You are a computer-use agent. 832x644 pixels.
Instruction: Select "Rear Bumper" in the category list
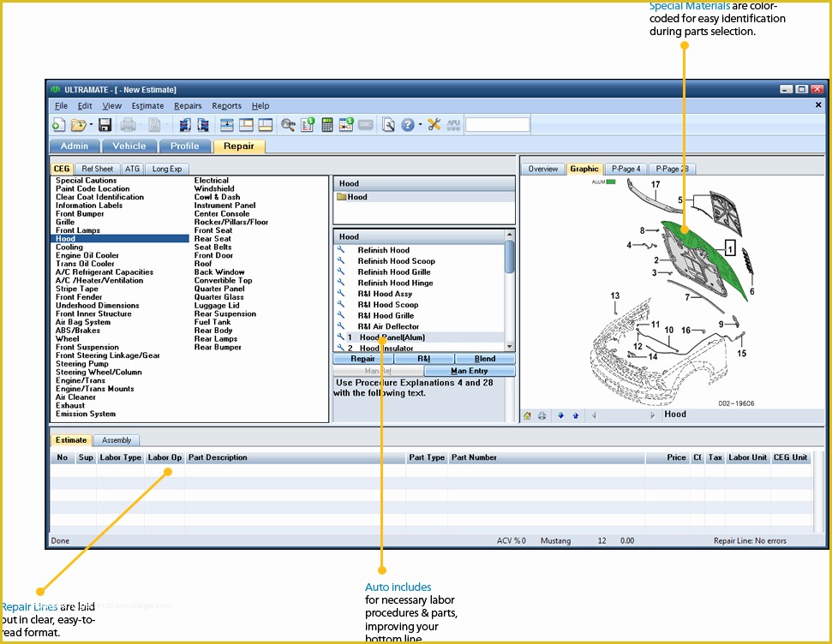(218, 347)
